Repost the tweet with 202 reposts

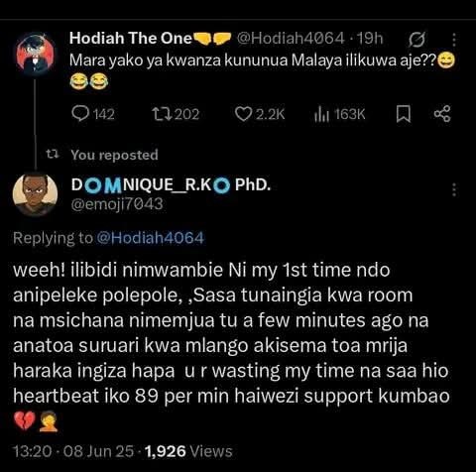point(176,114)
